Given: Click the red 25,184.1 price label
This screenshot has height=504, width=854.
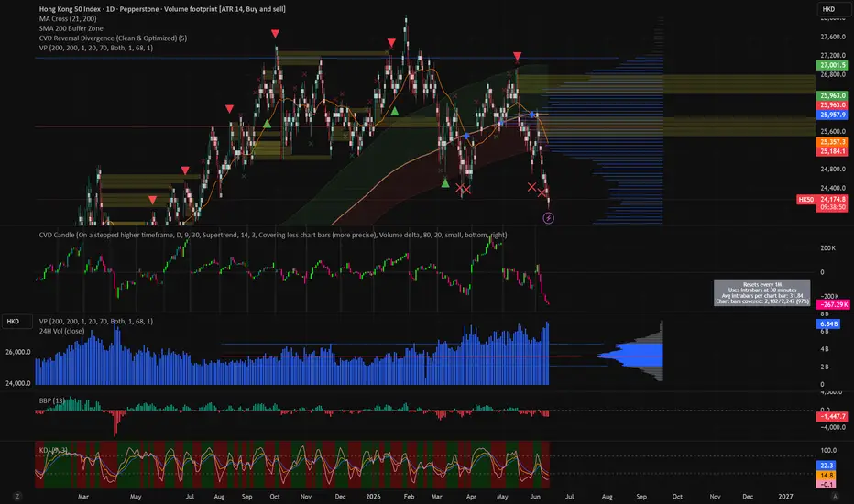Looking at the screenshot, I should tap(833, 151).
